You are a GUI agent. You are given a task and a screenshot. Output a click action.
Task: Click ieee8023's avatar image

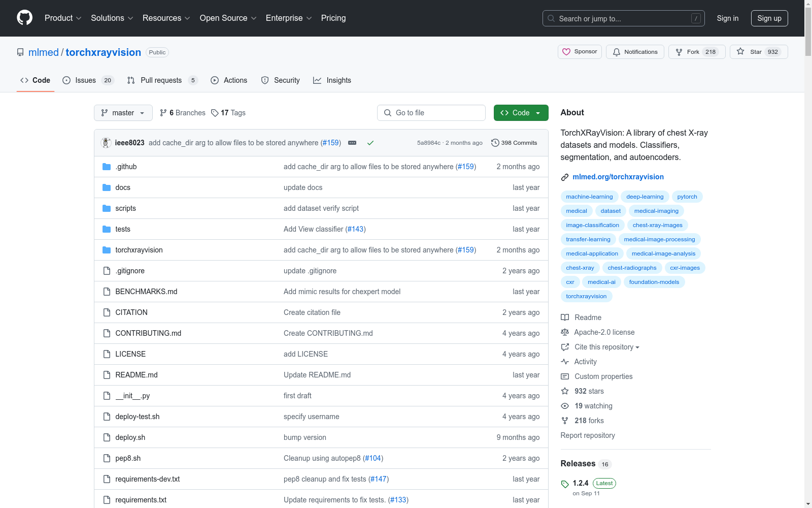point(106,143)
